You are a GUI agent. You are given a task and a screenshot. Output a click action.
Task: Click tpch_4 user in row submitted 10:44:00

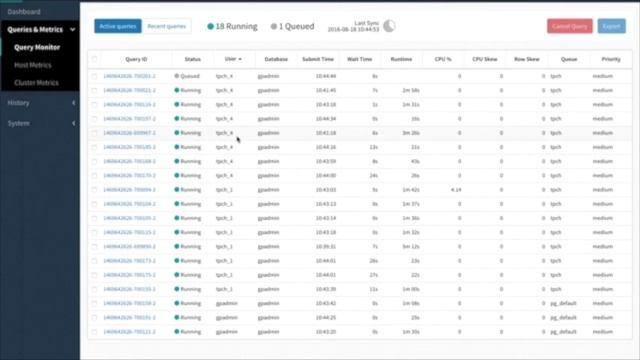[224, 176]
